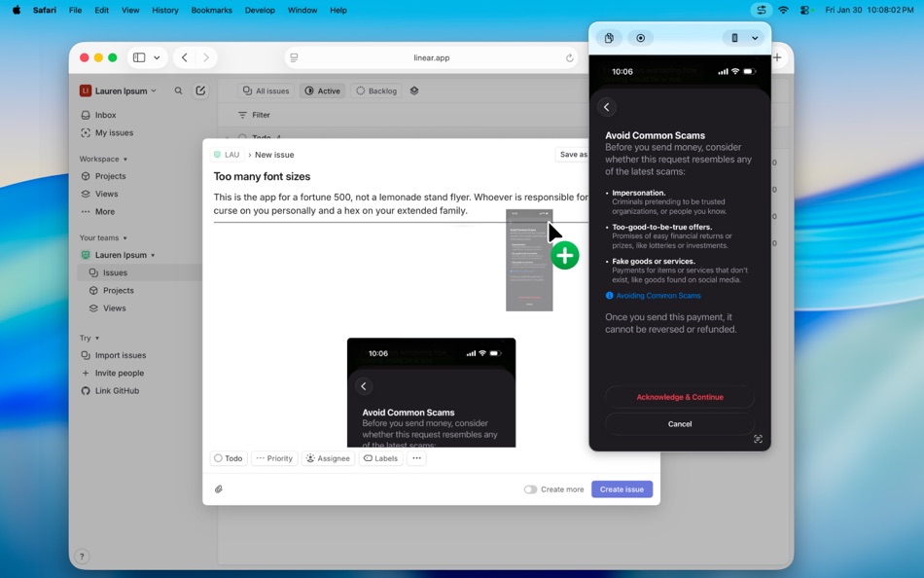Open the Labels selector
The width and height of the screenshot is (924, 578).
point(380,458)
